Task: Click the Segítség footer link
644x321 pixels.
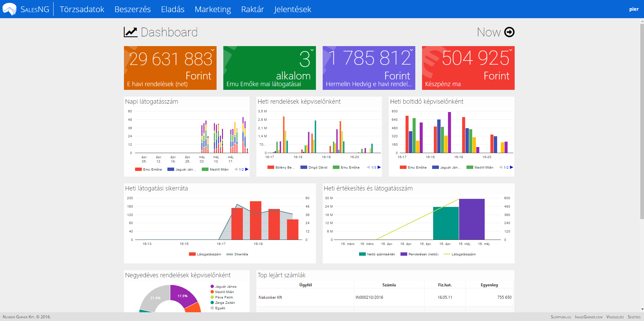Action: (x=634, y=317)
